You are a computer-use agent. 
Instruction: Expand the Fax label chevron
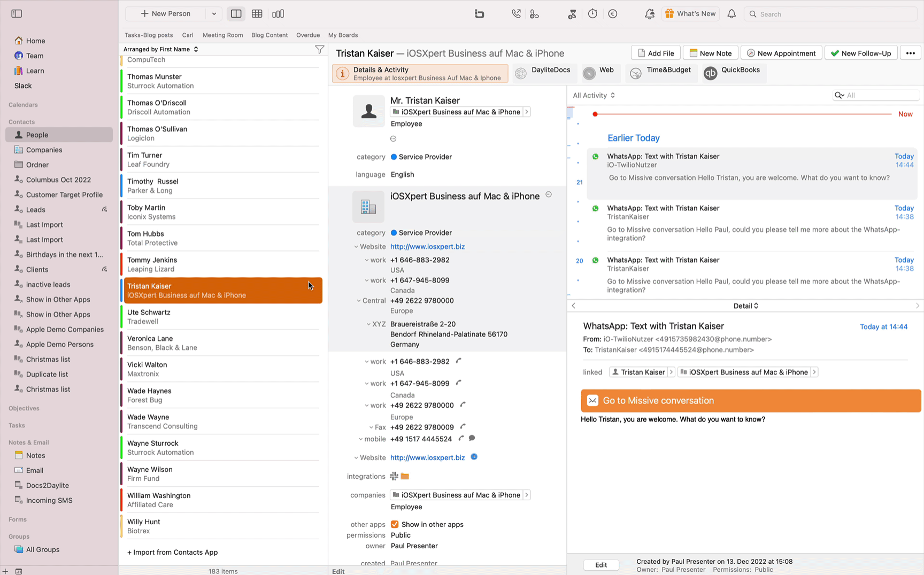click(371, 428)
